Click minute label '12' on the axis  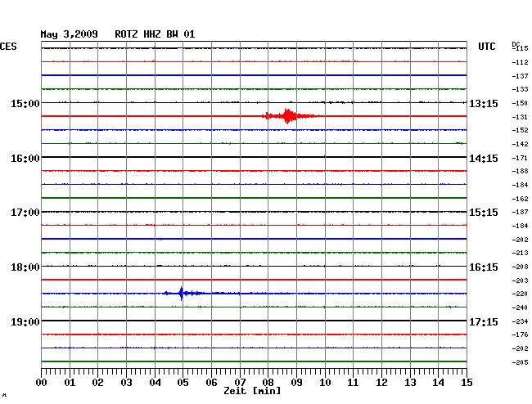coord(381,383)
